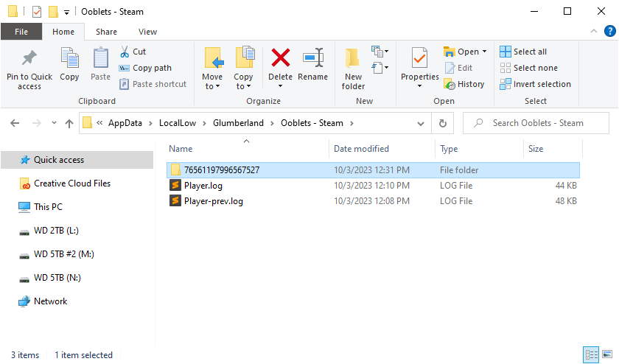
Task: Click the Paste clipboard icon
Action: (101, 57)
